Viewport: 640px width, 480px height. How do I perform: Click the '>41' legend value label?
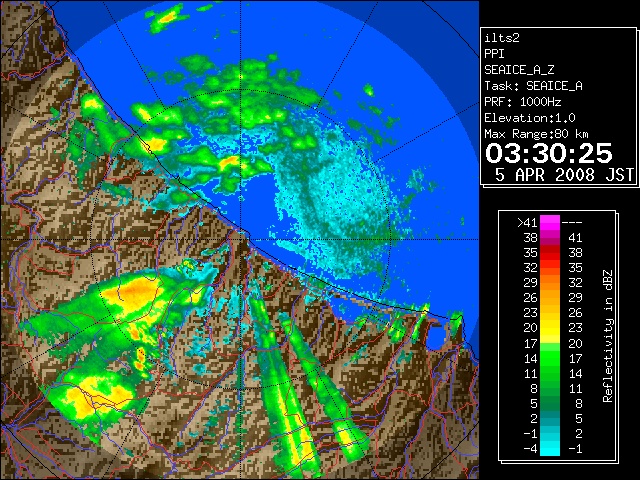[527, 222]
